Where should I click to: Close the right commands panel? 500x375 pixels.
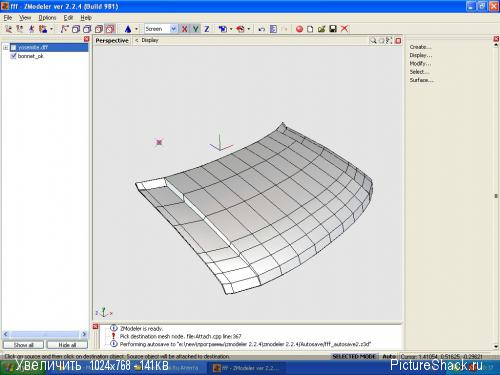pos(496,39)
